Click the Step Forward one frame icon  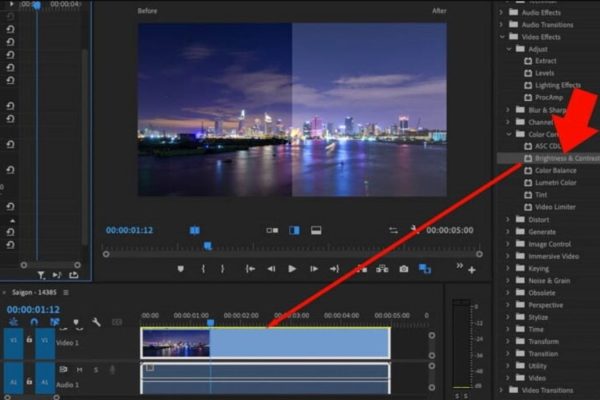[313, 268]
